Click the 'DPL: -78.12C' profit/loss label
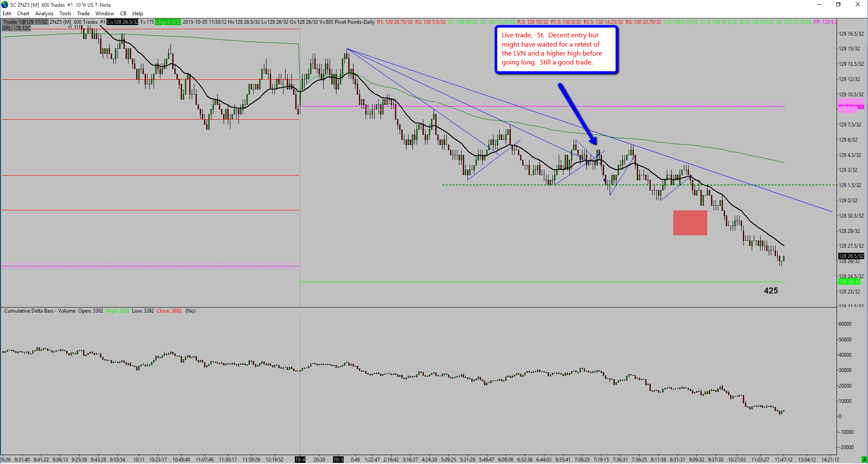Image resolution: width=868 pixels, height=464 pixels. pos(16,28)
